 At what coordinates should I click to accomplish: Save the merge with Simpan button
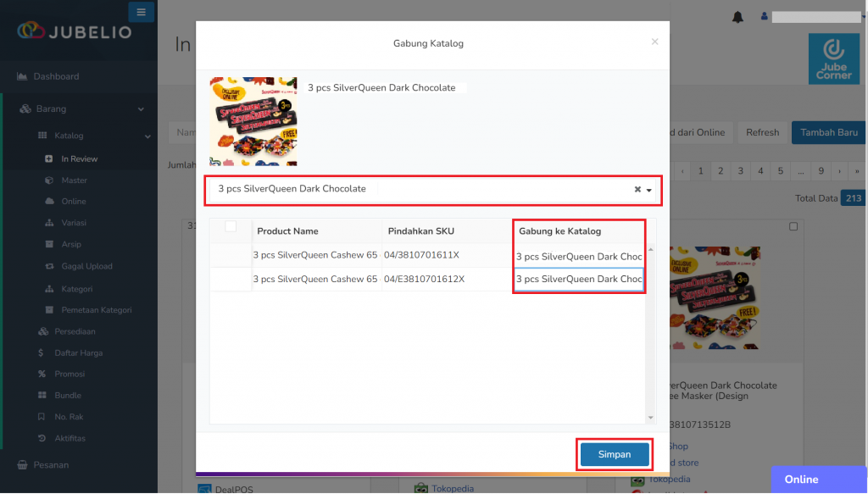coord(615,454)
